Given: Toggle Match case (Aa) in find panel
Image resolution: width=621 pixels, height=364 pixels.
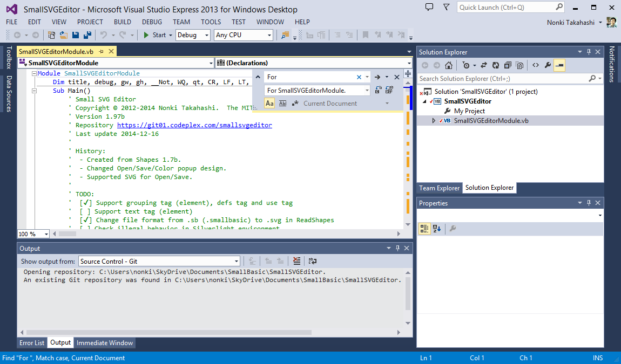Looking at the screenshot, I should click(x=269, y=103).
